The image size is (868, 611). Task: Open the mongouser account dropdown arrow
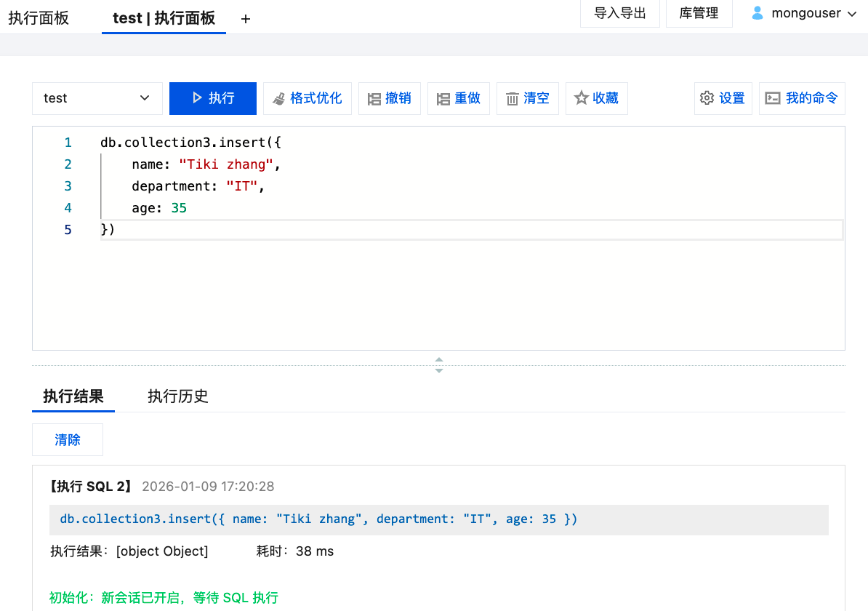click(853, 14)
